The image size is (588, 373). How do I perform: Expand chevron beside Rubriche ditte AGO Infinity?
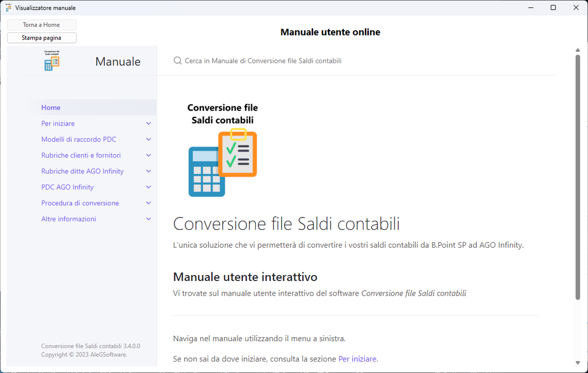[x=148, y=171]
